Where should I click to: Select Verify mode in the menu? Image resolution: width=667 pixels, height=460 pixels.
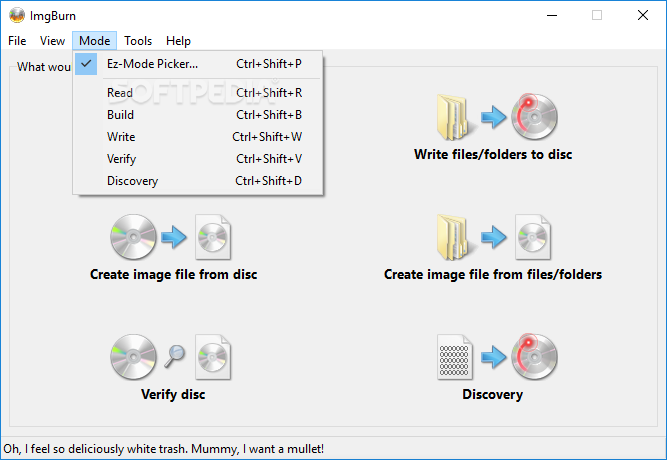coord(198,159)
